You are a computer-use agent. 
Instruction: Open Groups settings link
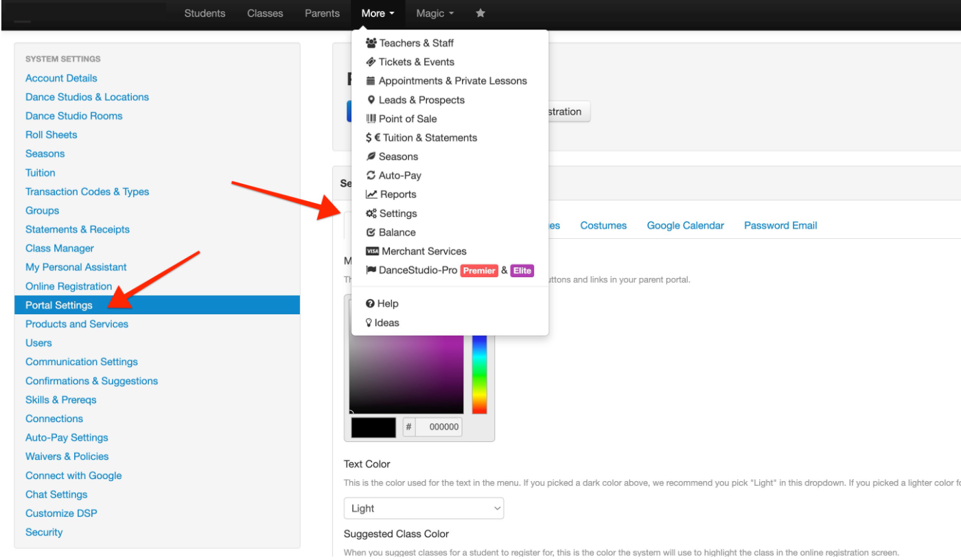(43, 211)
